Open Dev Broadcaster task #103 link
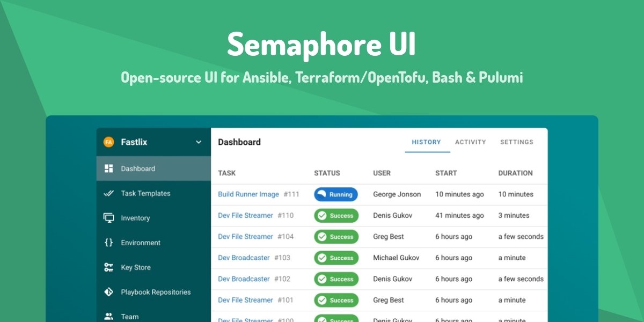 tap(244, 258)
